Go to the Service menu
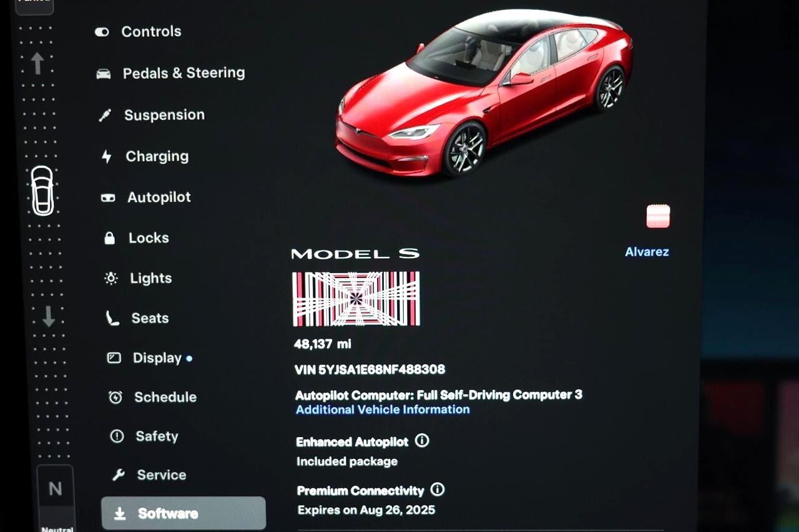The height and width of the screenshot is (532, 799). 161,475
